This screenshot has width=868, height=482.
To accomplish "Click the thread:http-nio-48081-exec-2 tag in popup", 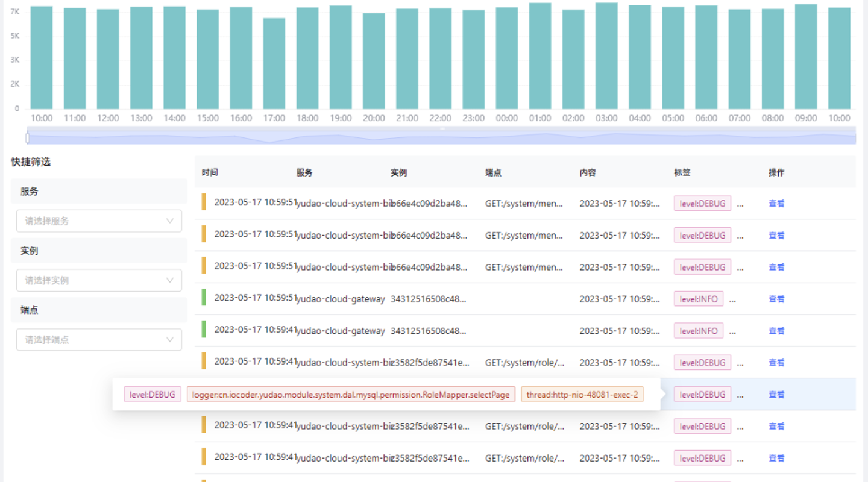I will 582,395.
